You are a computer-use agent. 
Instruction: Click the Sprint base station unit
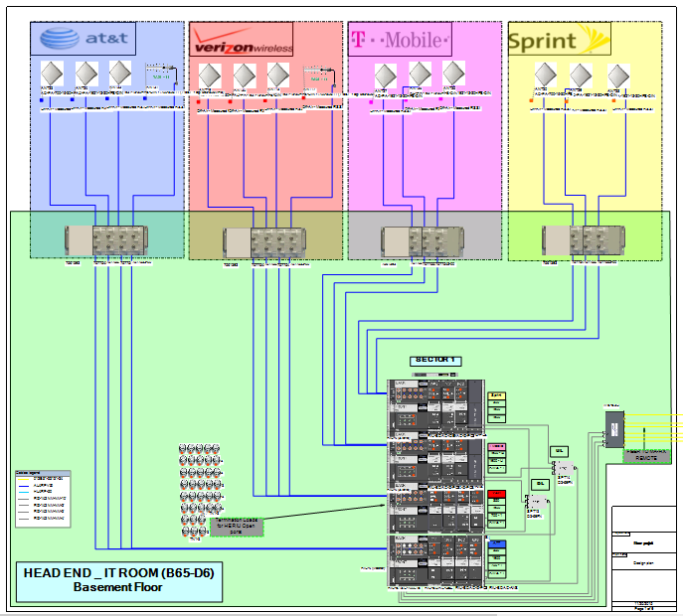tap(584, 241)
